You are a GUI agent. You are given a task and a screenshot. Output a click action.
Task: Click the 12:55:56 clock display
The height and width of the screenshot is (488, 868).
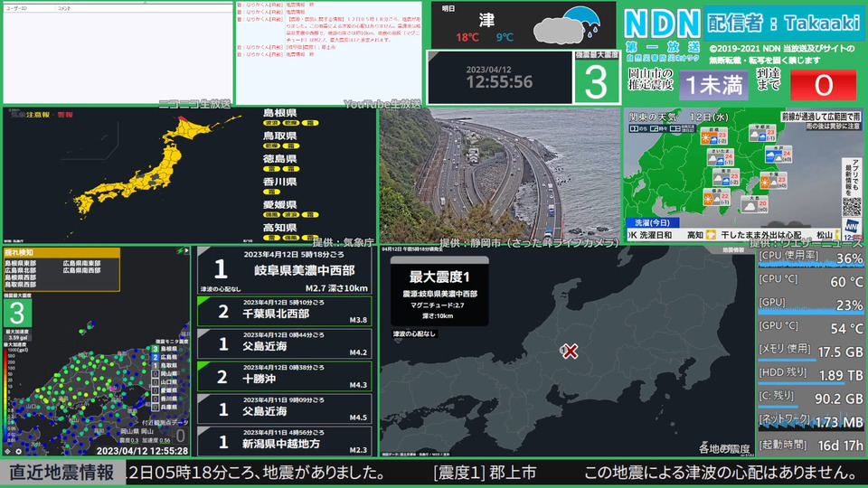point(499,82)
